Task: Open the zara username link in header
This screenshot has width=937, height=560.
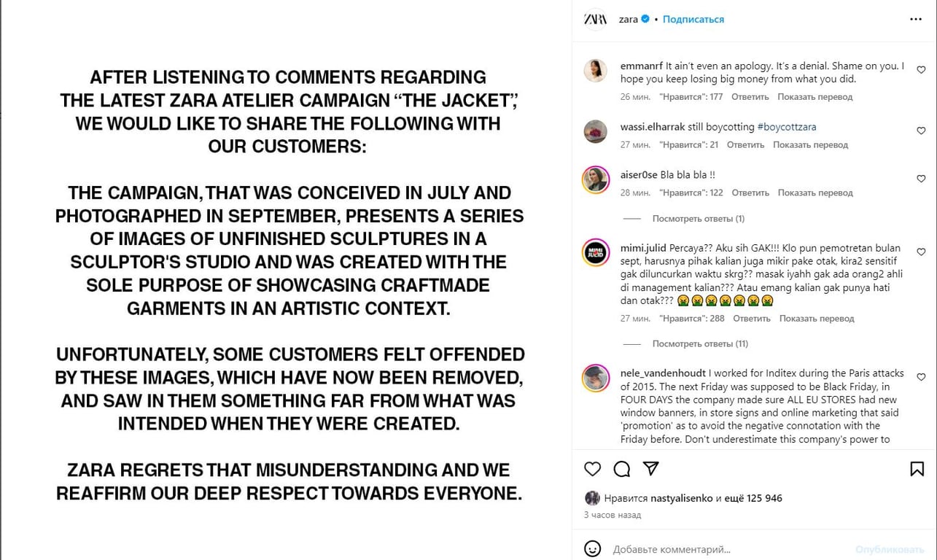Action: pyautogui.click(x=628, y=20)
